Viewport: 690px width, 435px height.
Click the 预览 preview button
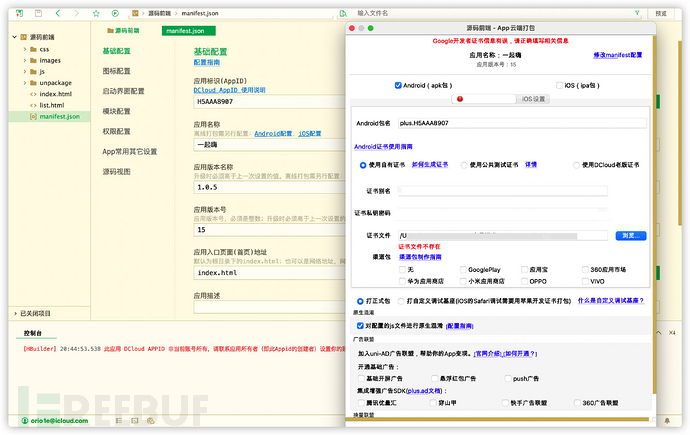661,14
